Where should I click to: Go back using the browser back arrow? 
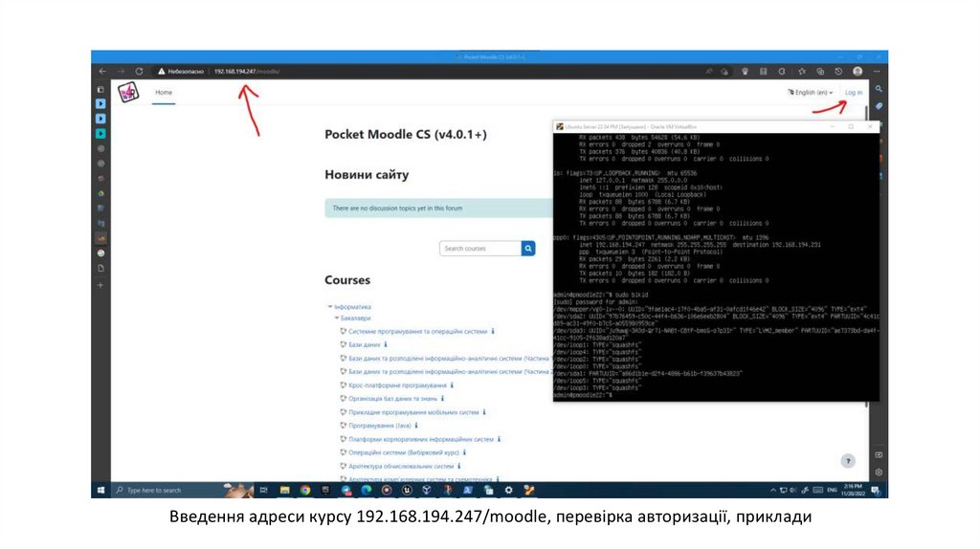[102, 72]
